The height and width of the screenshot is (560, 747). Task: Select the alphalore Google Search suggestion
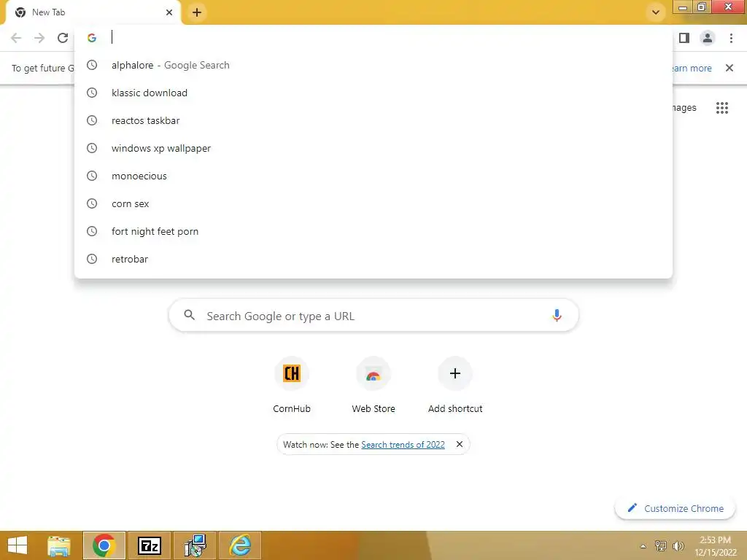pos(373,65)
